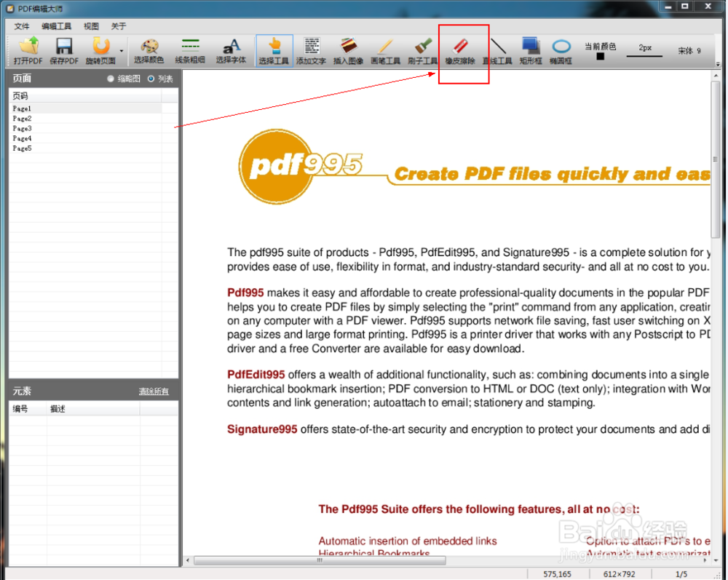The image size is (728, 580).
Task: Open the 视图 menu
Action: [91, 26]
